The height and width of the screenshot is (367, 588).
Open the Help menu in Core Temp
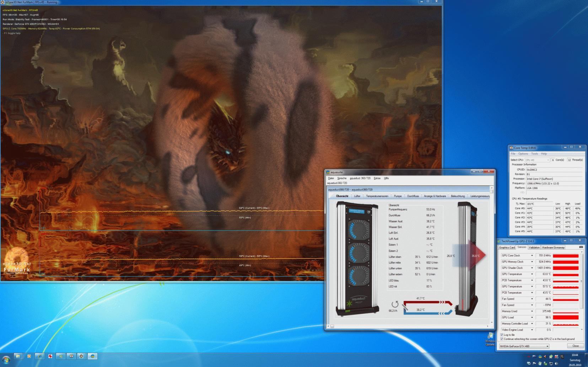[544, 154]
